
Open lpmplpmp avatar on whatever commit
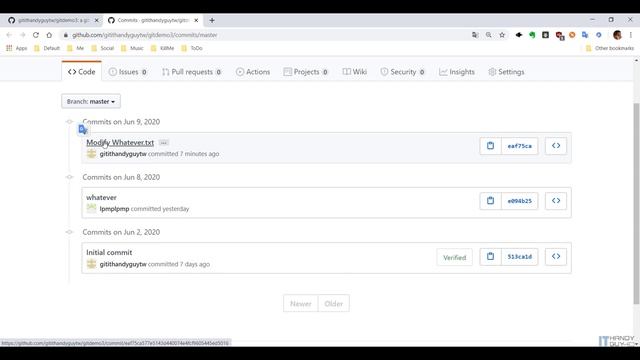(91, 209)
